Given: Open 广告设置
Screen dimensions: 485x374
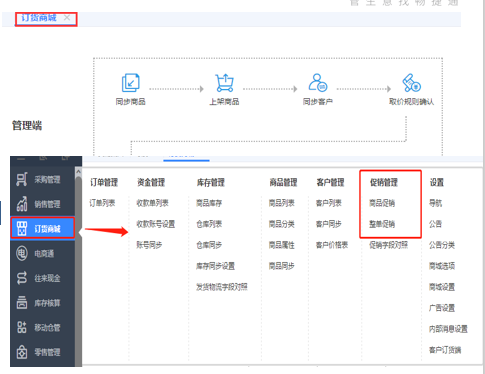Looking at the screenshot, I should click(442, 308).
